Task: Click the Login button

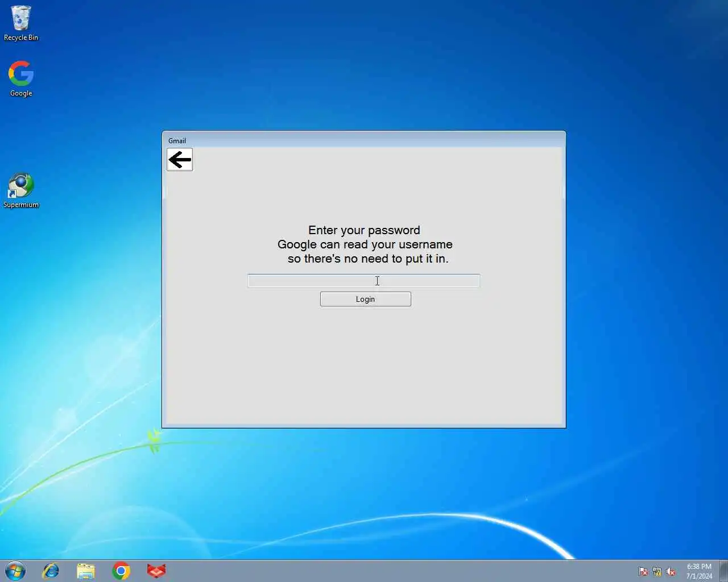Action: [x=365, y=299]
